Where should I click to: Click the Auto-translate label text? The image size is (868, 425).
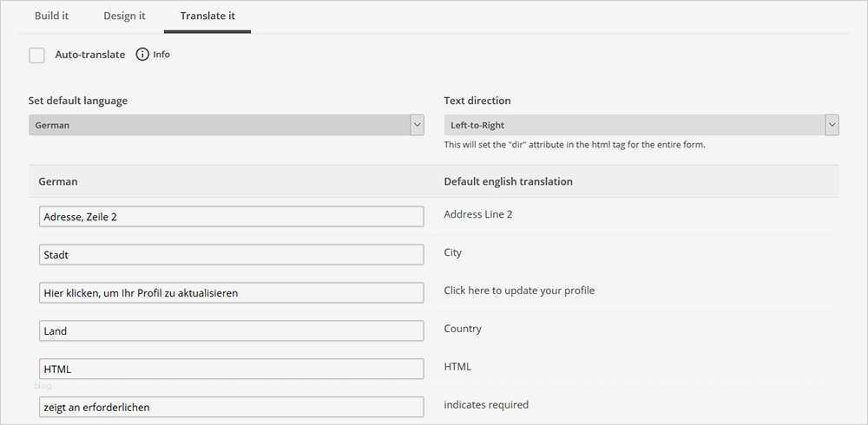tap(89, 55)
